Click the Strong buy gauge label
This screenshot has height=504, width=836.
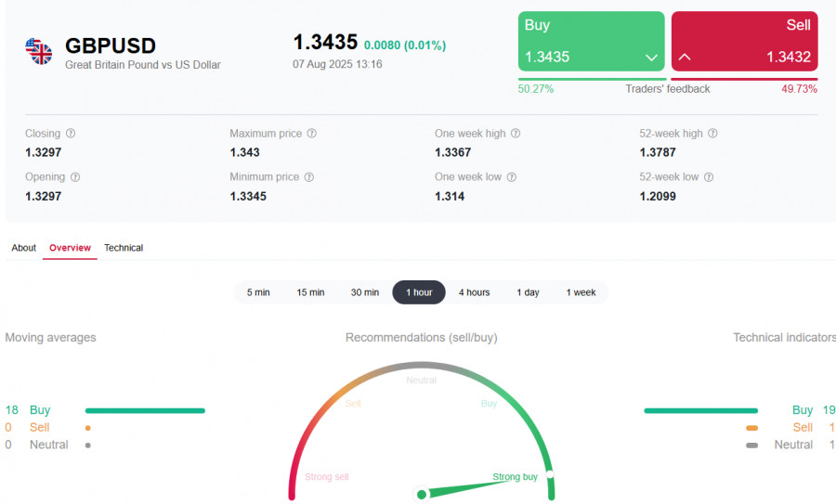tap(515, 477)
